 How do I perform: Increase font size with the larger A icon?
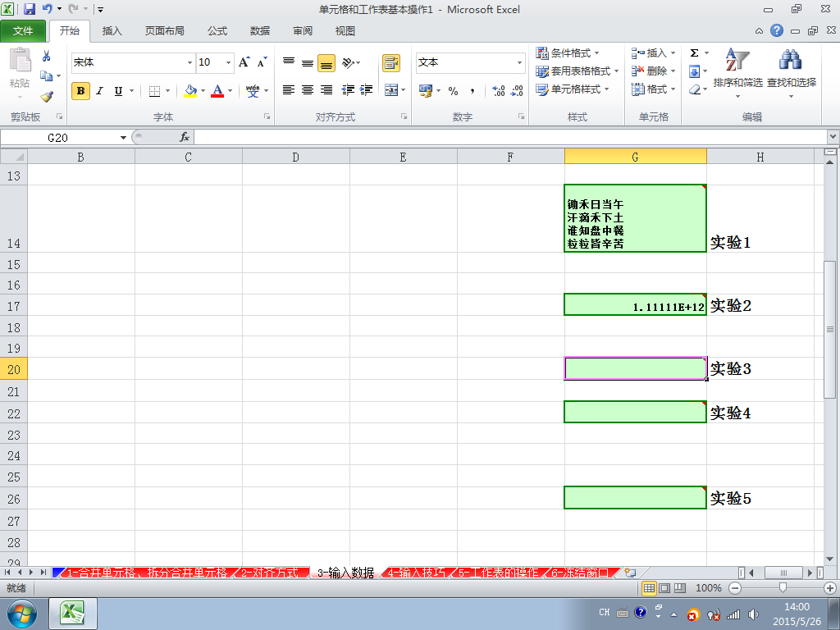tap(244, 62)
